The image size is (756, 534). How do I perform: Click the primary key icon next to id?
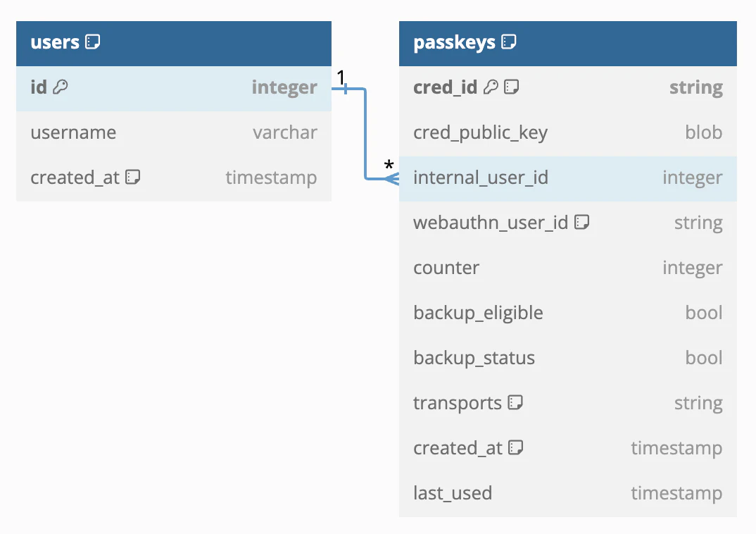click(x=61, y=87)
